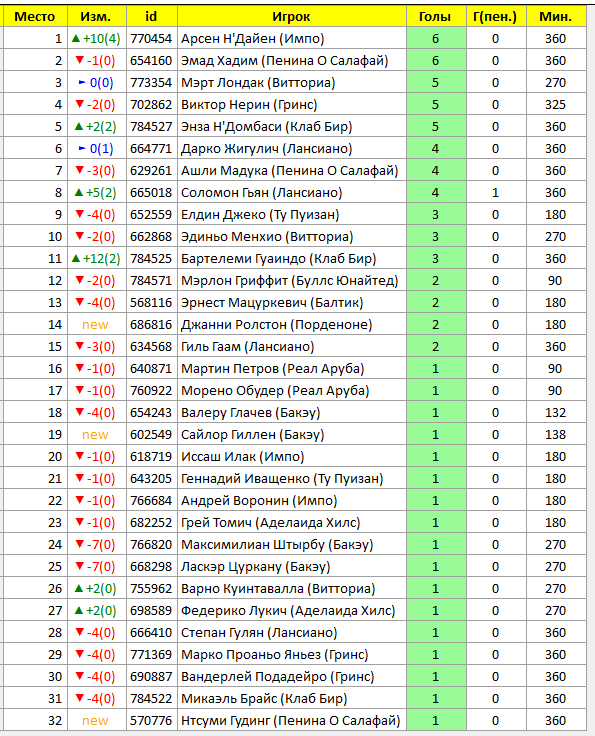The height and width of the screenshot is (736, 595).
Task: Select player Дарко Жигулич (Лансиано)
Action: coord(267,149)
